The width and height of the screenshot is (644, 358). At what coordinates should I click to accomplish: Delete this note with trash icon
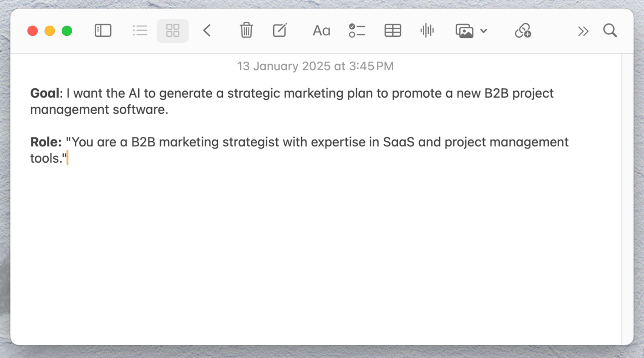(x=246, y=31)
